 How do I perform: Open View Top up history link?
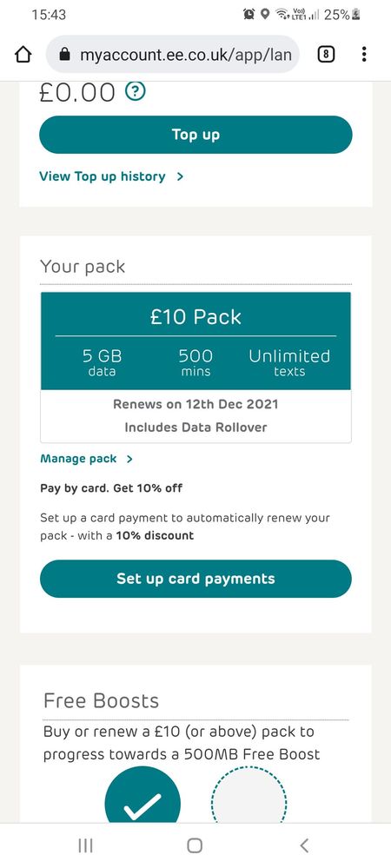tap(103, 176)
